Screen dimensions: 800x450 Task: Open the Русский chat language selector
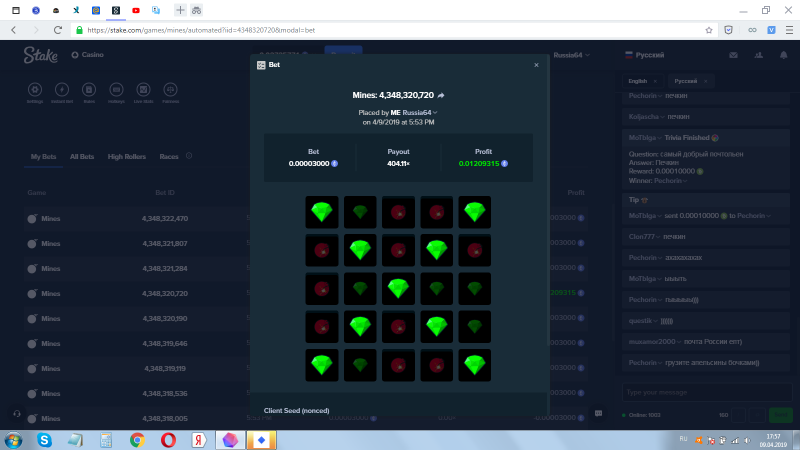[644, 55]
